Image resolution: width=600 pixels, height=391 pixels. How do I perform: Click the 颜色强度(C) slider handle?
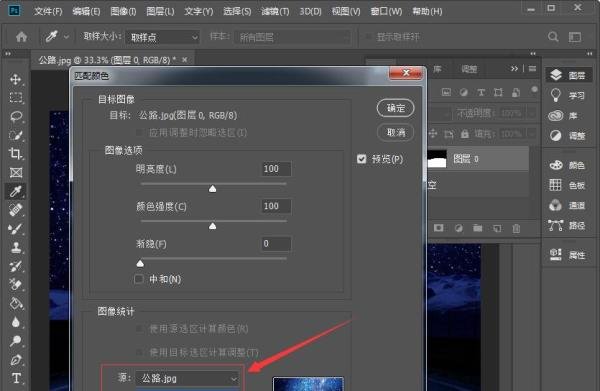coord(212,226)
